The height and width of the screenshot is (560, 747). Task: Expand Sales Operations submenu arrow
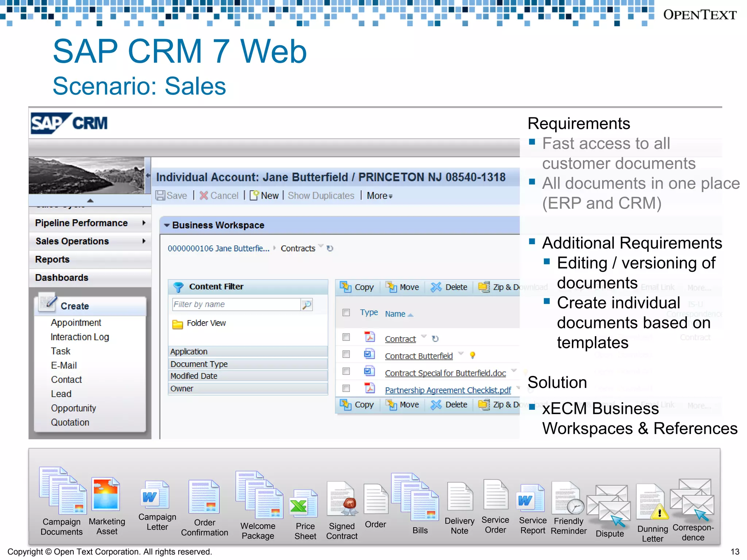point(144,241)
